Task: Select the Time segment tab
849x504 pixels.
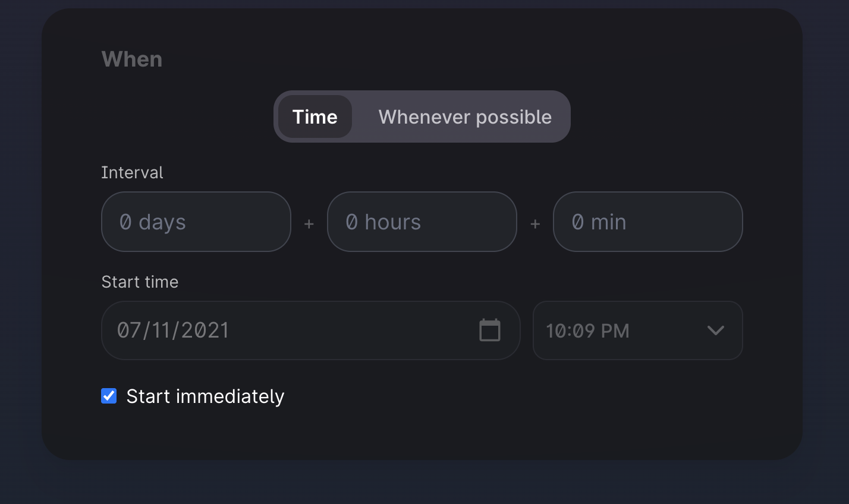Action: tap(315, 116)
